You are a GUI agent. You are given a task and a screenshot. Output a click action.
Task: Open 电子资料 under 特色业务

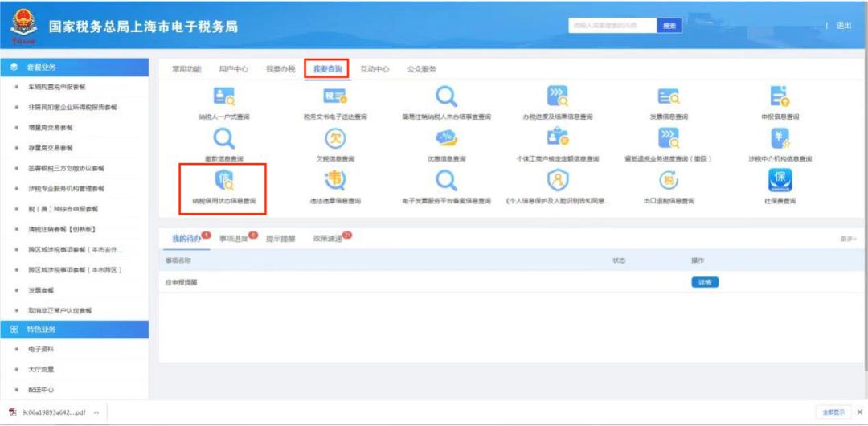click(x=42, y=350)
